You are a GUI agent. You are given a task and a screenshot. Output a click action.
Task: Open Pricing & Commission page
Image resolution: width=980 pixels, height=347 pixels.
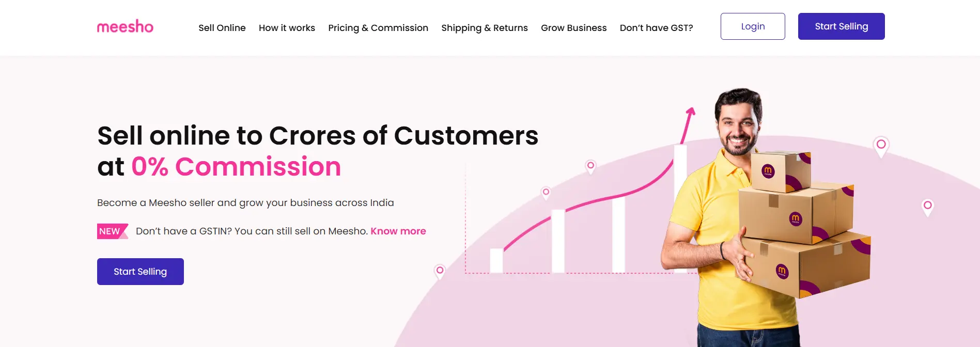[378, 28]
